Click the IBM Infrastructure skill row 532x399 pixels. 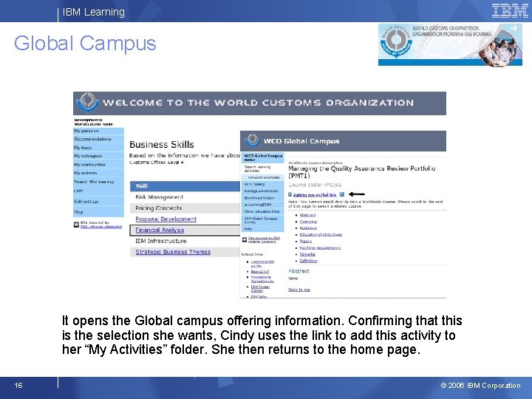point(185,241)
